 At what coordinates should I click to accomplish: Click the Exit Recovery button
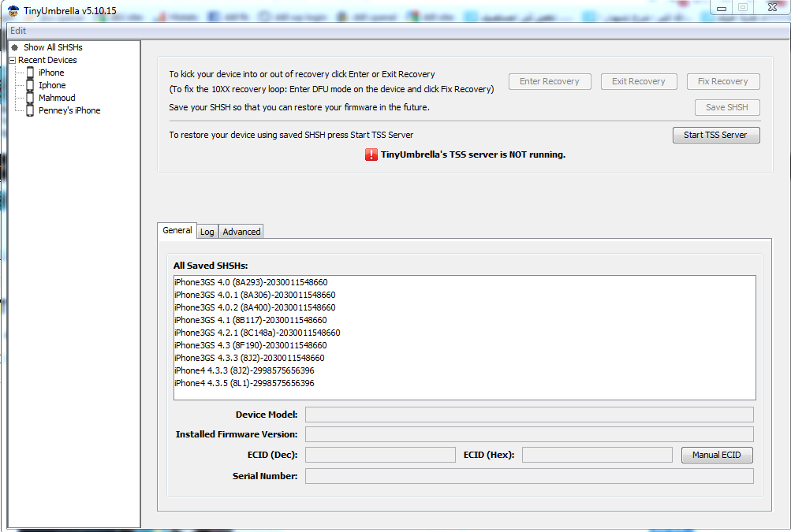click(x=639, y=82)
